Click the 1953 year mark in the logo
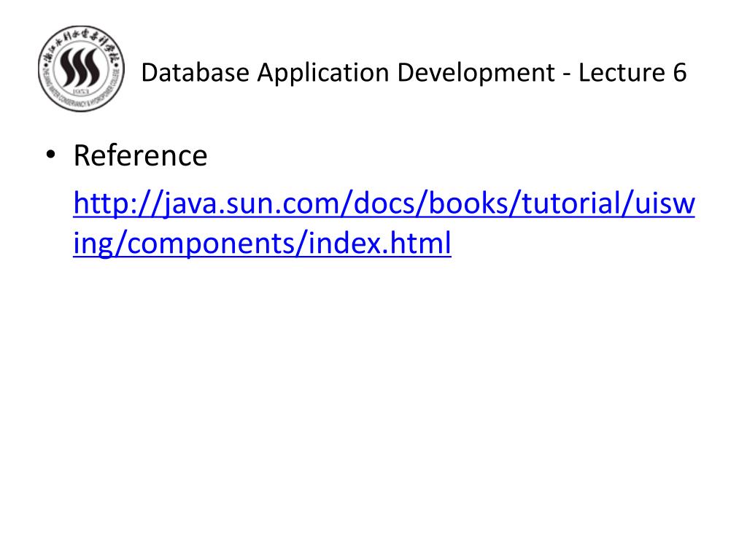This screenshot has height=560, width=747. [x=82, y=90]
